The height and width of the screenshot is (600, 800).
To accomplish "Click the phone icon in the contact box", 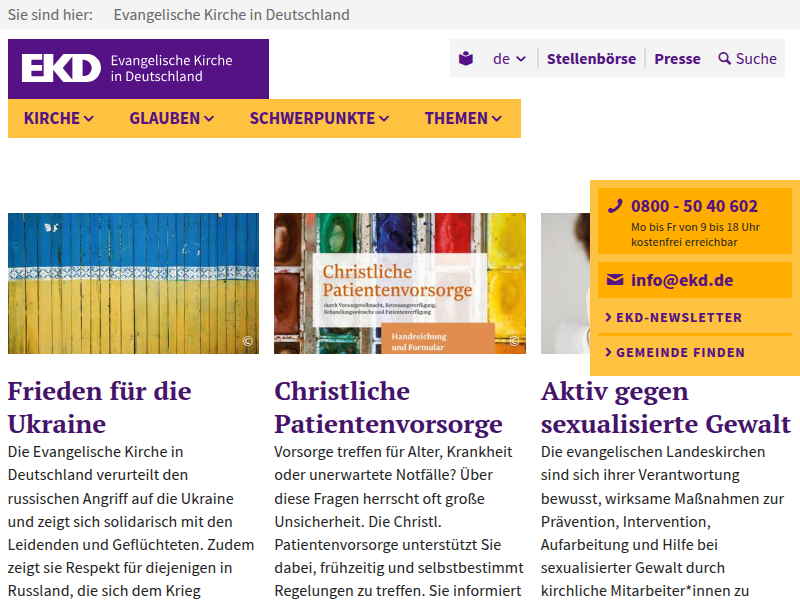I will coord(615,206).
